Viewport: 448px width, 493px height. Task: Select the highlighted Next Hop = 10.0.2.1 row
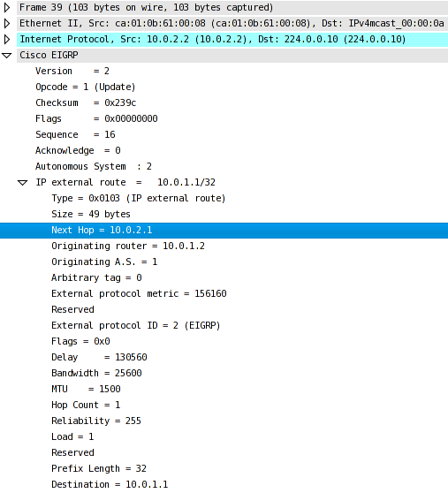[x=224, y=230]
